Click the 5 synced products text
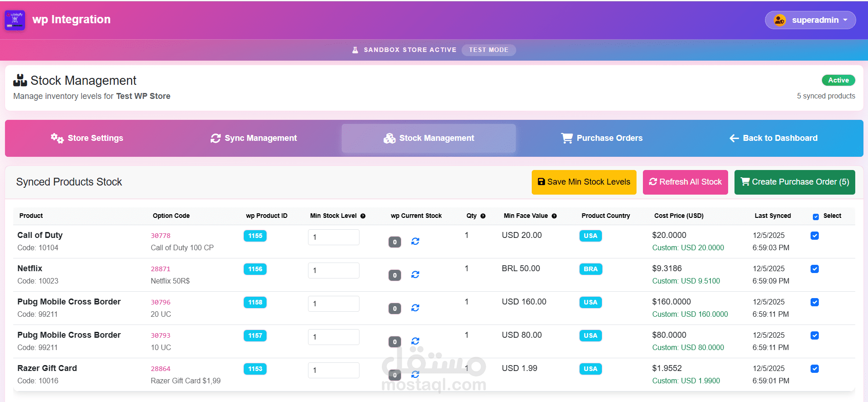868x402 pixels. 826,96
